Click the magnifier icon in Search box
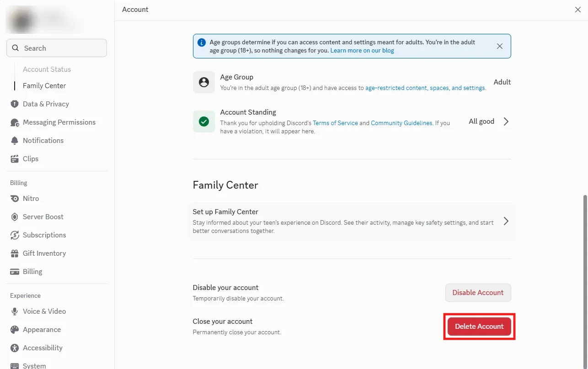 (x=16, y=48)
